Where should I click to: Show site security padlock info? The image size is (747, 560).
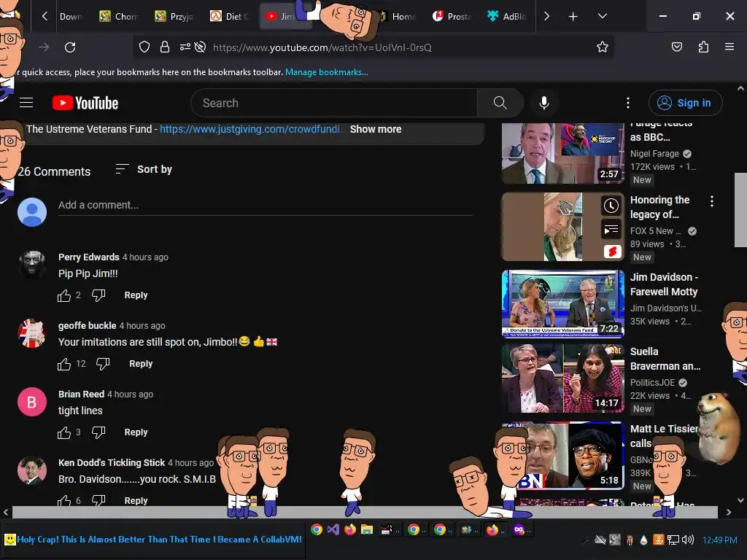tap(165, 47)
